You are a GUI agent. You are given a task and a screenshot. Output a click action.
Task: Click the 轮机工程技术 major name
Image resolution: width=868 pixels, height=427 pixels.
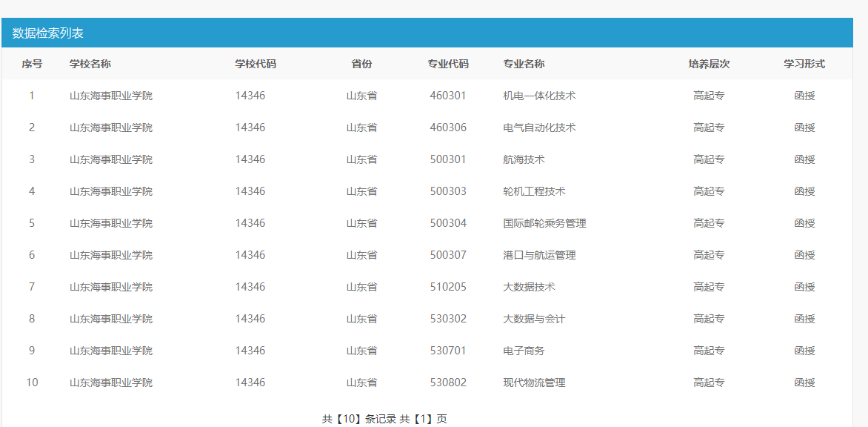pyautogui.click(x=534, y=191)
